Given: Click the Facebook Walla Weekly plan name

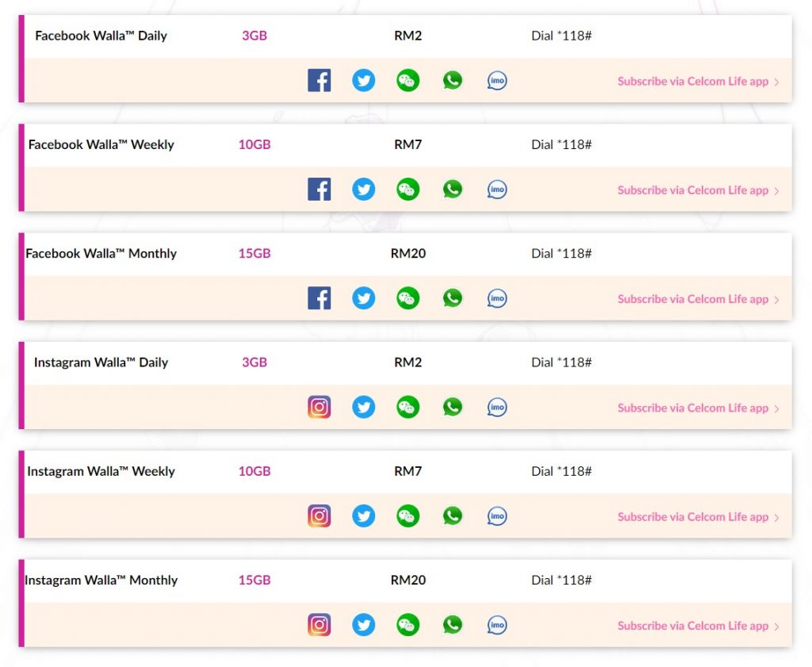Looking at the screenshot, I should point(101,144).
